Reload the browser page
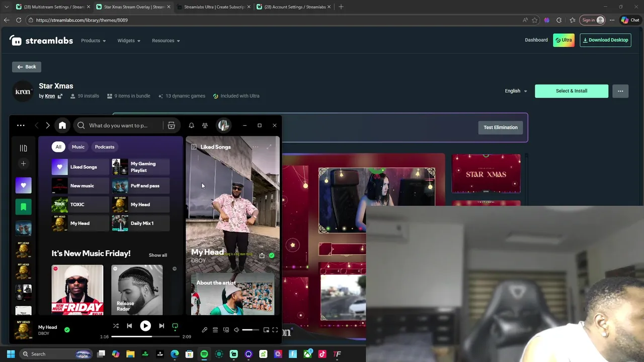 tap(19, 20)
